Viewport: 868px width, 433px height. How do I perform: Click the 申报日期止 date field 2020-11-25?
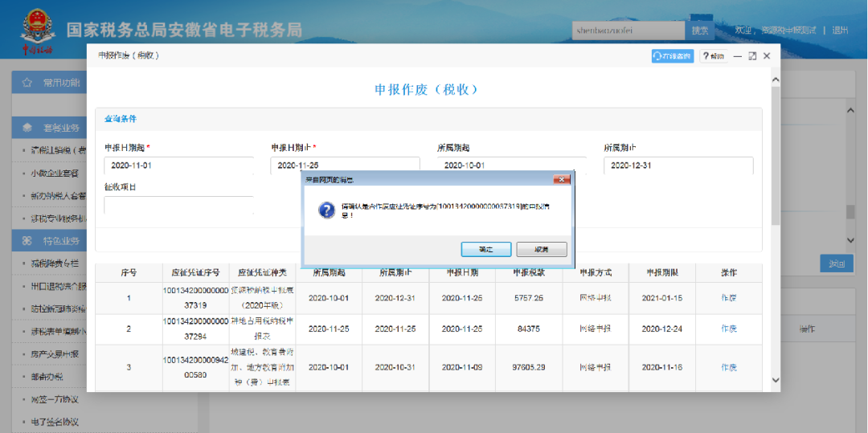(x=345, y=165)
